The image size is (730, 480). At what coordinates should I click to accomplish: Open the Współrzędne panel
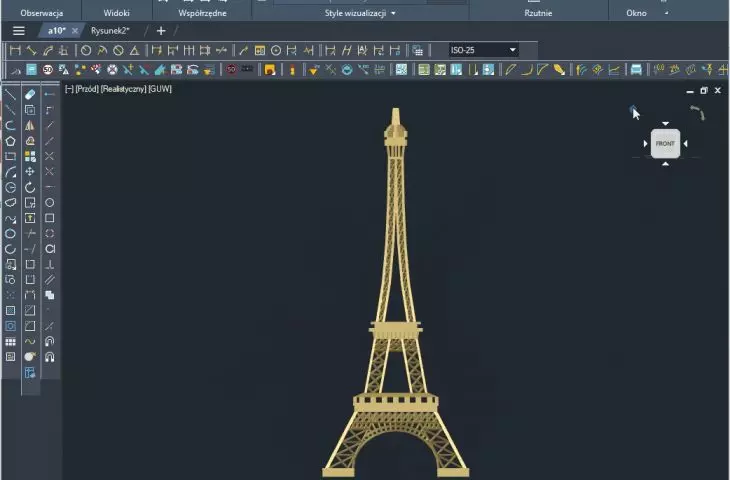(202, 13)
